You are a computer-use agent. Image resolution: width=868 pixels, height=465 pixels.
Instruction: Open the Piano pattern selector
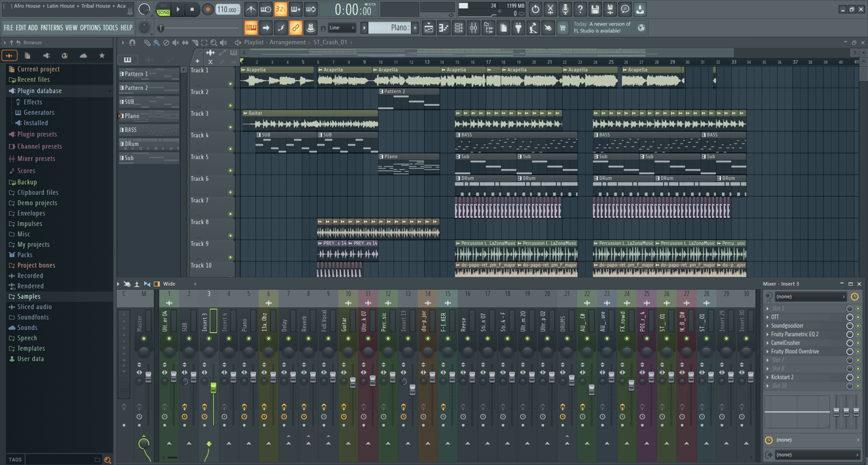[389, 28]
